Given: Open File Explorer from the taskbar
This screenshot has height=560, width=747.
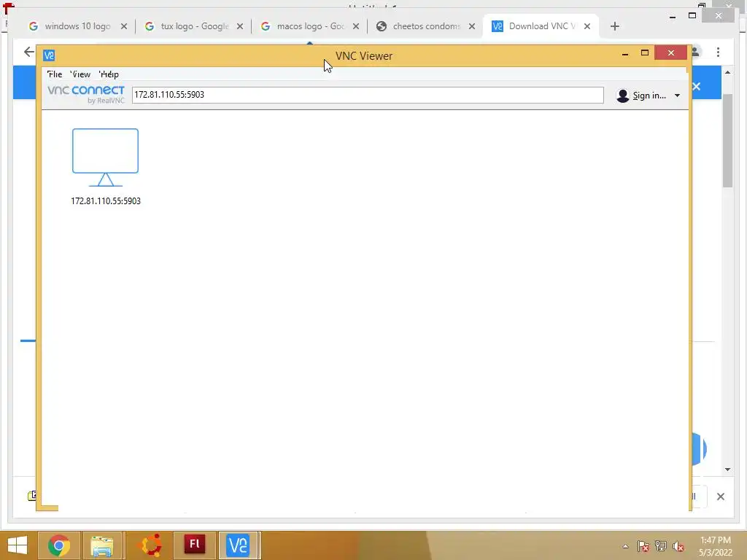Looking at the screenshot, I should [102, 545].
